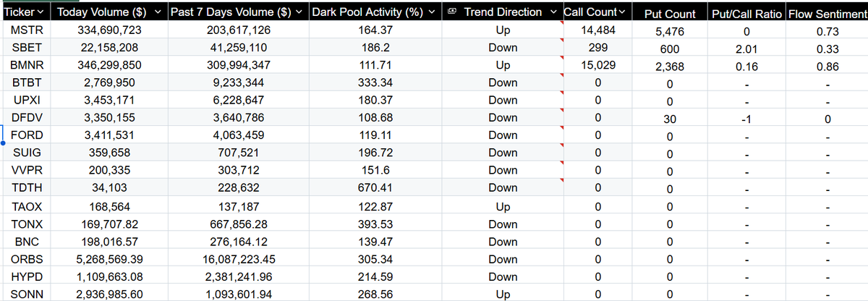Select the Up trend cell in SONN row
Screen dimensions: 868x301
tap(503, 294)
